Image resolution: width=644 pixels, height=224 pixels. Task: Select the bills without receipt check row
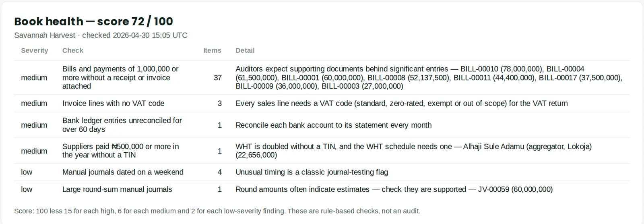pos(322,78)
